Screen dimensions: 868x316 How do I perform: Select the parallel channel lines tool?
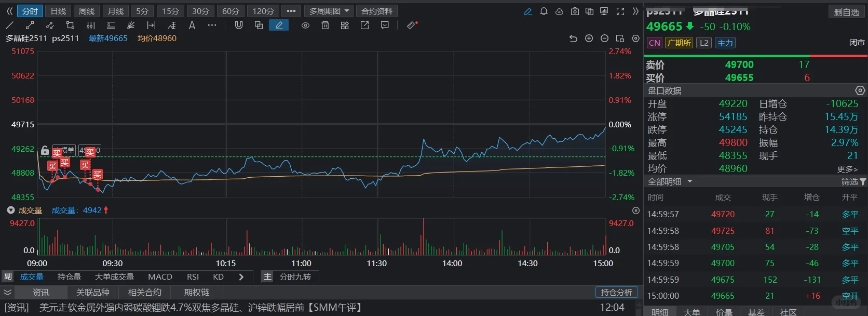(x=90, y=25)
